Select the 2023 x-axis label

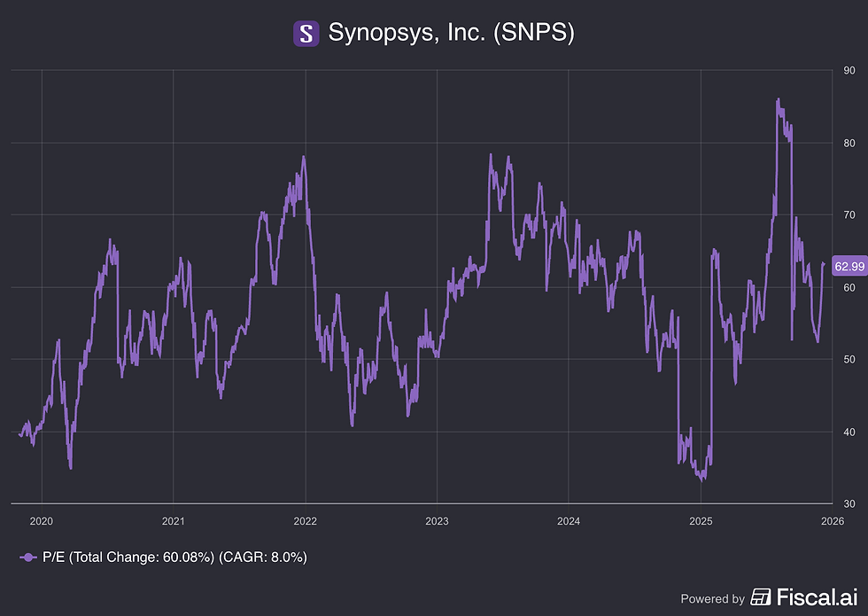pyautogui.click(x=437, y=521)
